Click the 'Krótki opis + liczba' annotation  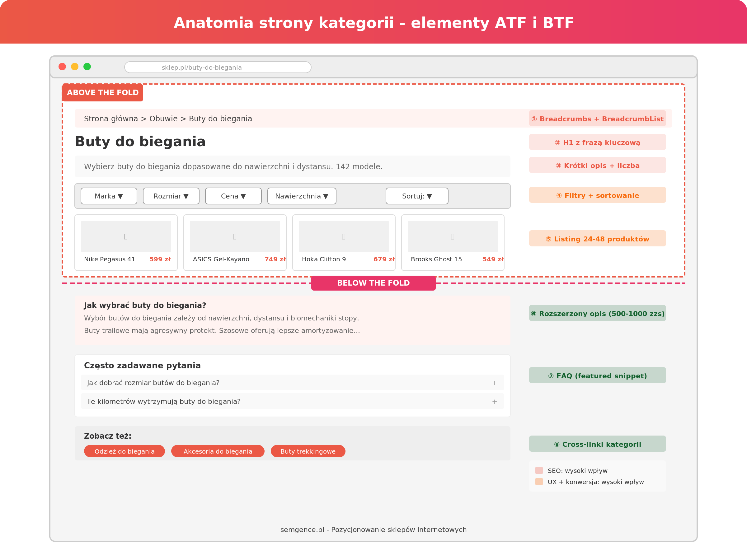(597, 165)
